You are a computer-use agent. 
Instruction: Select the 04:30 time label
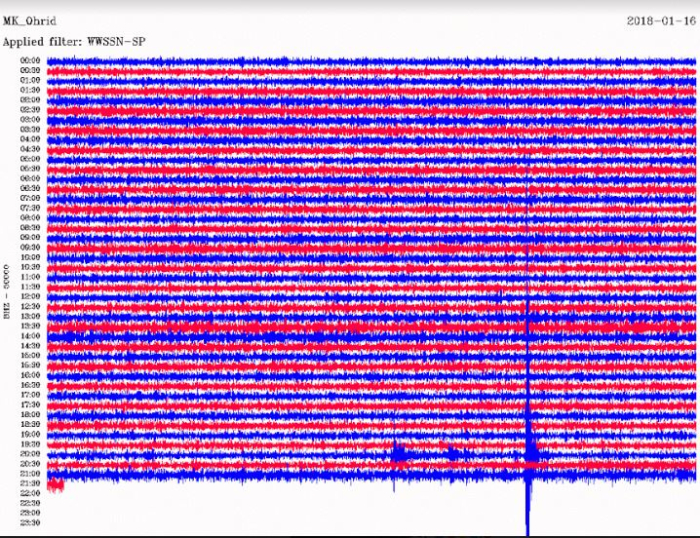coord(30,149)
